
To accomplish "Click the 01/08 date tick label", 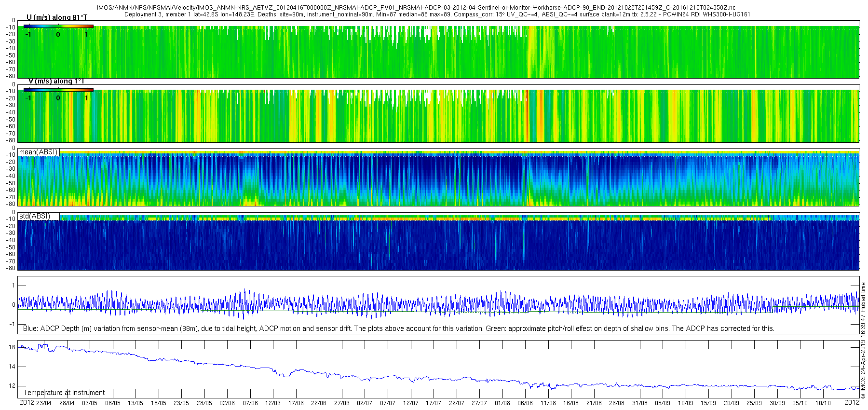I will [x=502, y=403].
